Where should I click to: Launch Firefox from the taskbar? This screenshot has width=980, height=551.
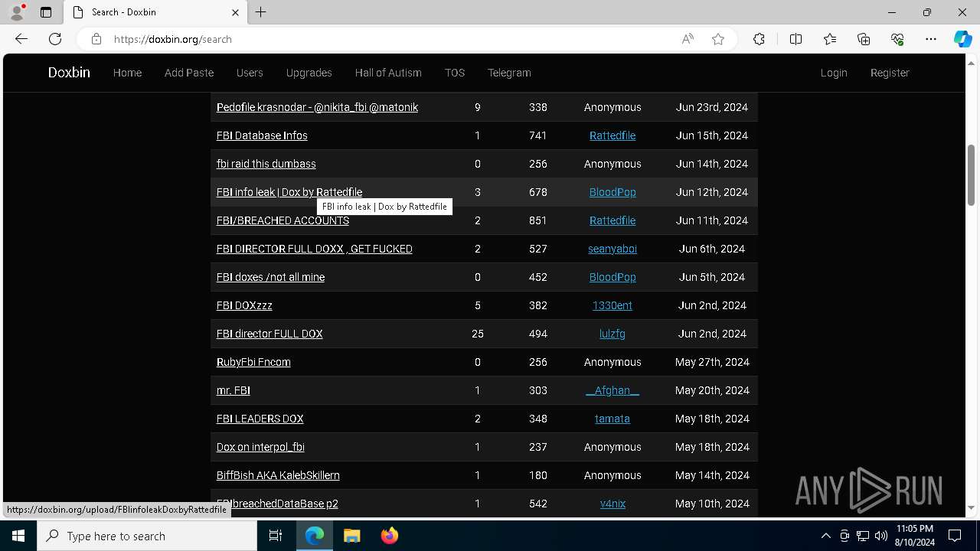point(389,536)
